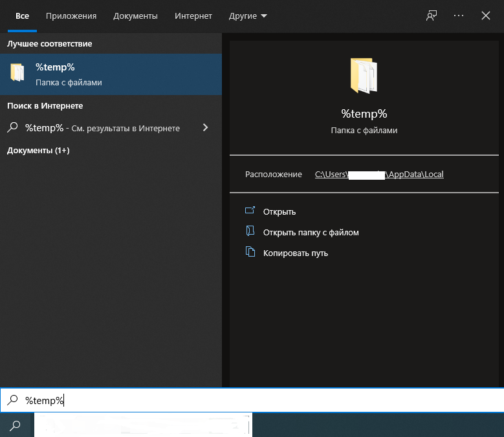Select the %temp% best match result
The height and width of the screenshot is (437, 504).
[x=111, y=74]
